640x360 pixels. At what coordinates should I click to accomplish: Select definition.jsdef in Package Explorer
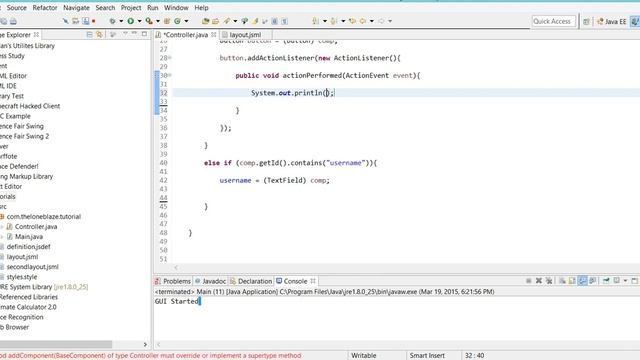[x=29, y=247]
